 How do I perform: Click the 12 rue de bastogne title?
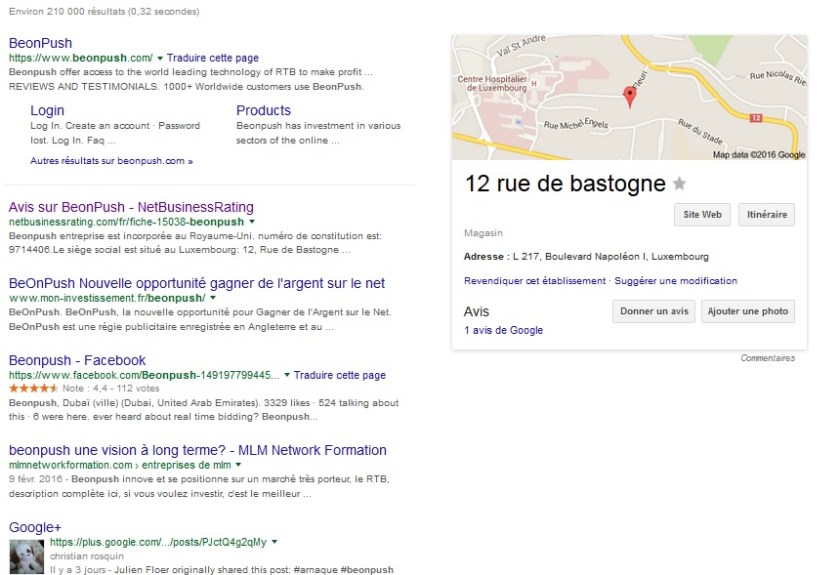[x=565, y=184]
